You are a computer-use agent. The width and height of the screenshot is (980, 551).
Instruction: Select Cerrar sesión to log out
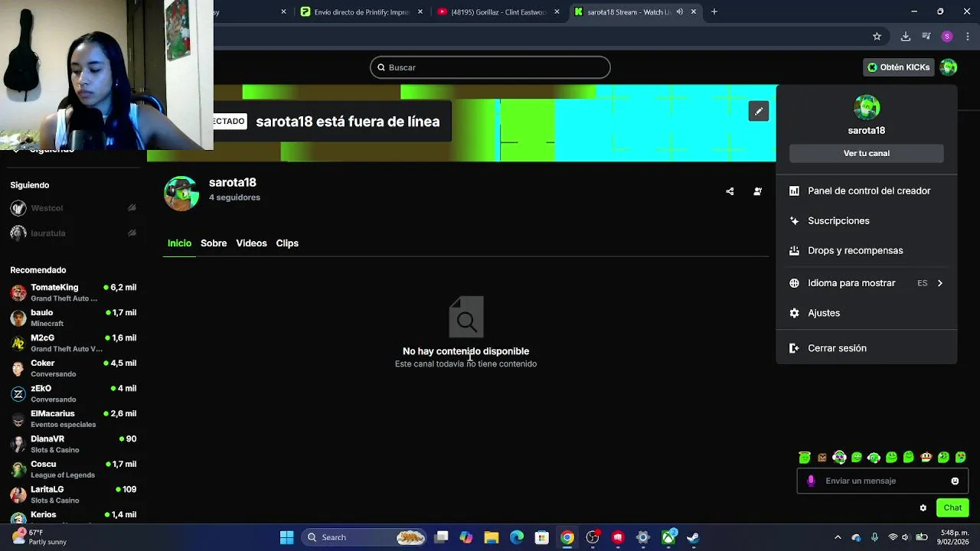tap(867, 348)
